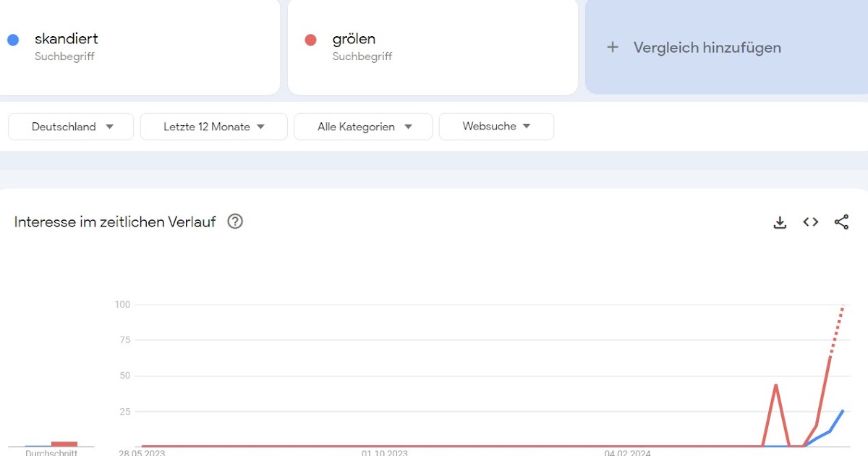Select the red bar in Durchschnitt chart
Image resolution: width=868 pixels, height=456 pixels.
(x=64, y=444)
